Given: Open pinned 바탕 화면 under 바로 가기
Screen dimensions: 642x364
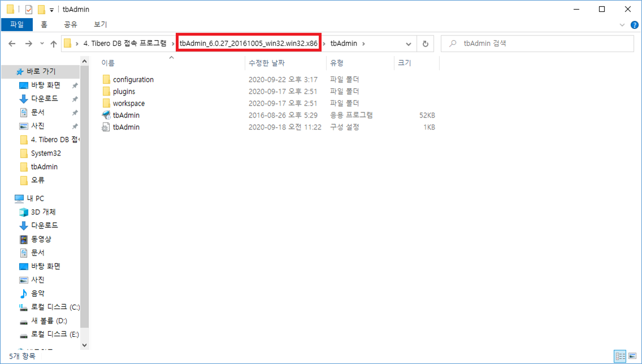Looking at the screenshot, I should click(x=46, y=85).
